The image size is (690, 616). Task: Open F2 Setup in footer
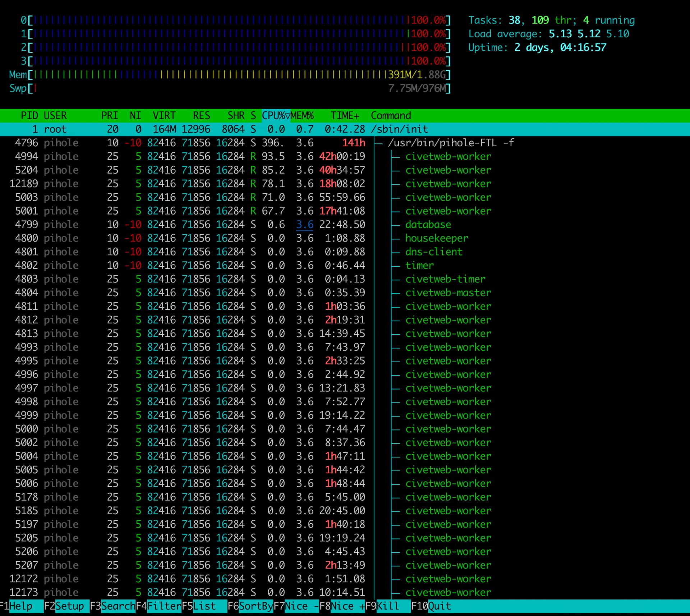[69, 606]
